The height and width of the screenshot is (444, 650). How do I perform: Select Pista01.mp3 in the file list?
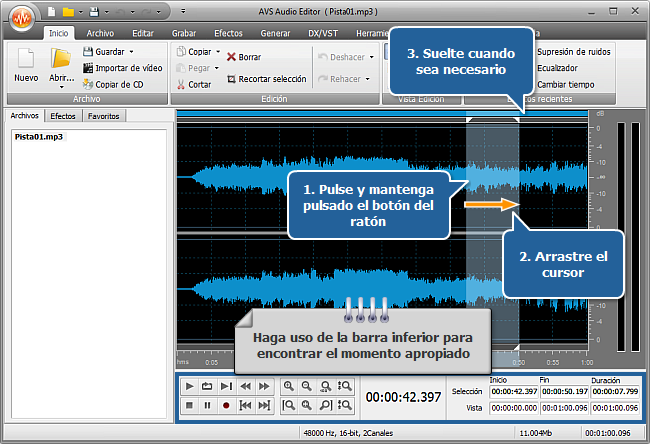[38, 136]
